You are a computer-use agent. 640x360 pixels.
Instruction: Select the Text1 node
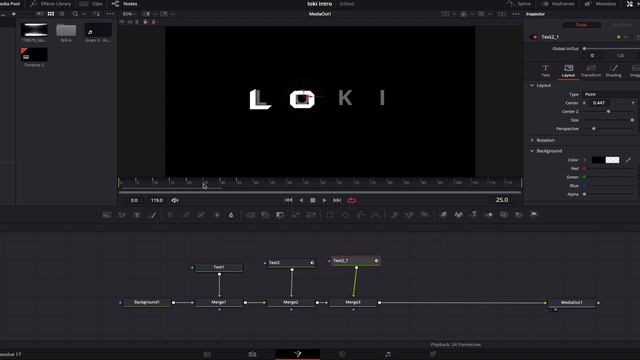click(219, 267)
